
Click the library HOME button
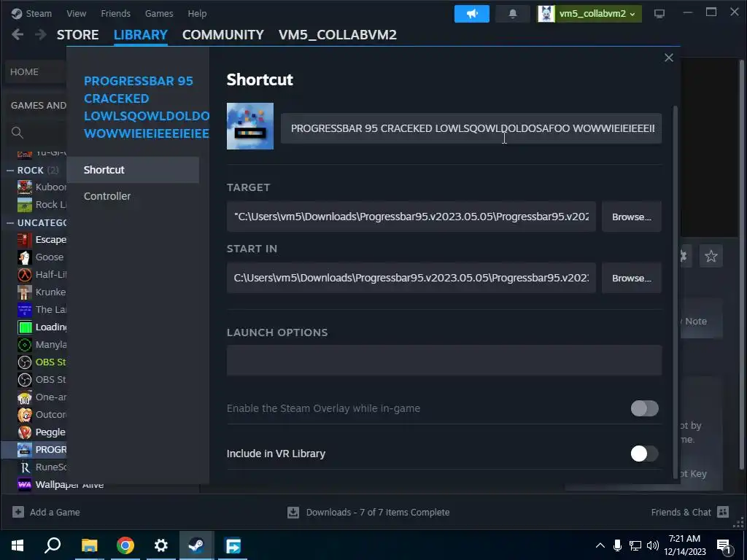(36, 72)
